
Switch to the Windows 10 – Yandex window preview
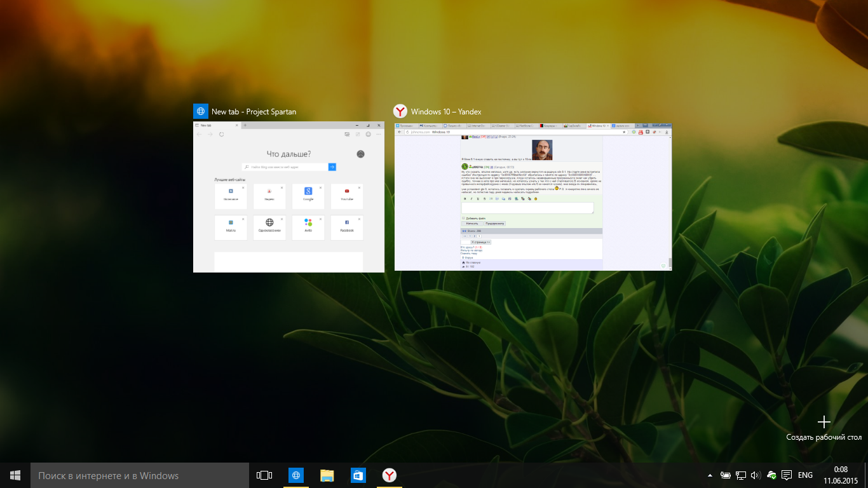point(532,197)
